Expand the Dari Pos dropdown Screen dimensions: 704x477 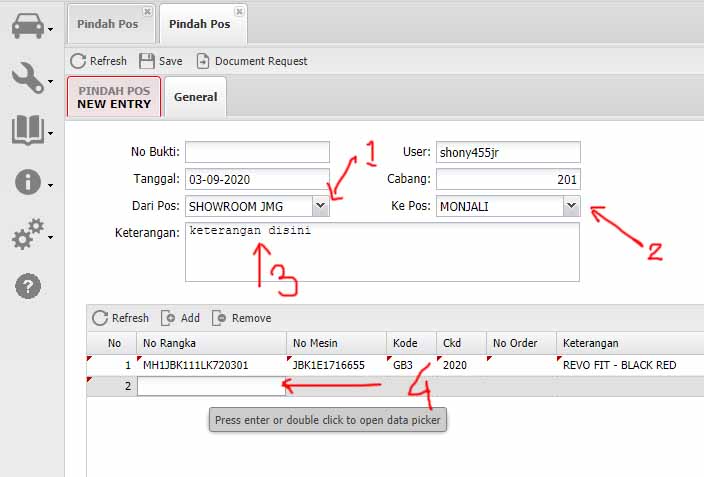coord(320,206)
